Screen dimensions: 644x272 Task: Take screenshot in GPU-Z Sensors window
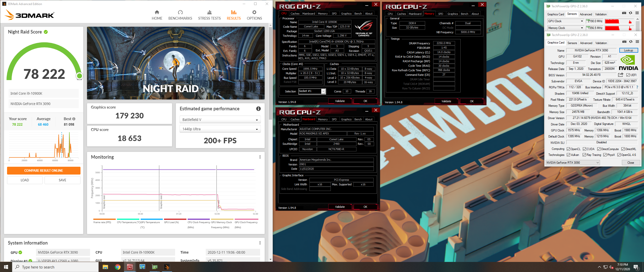coord(624,13)
